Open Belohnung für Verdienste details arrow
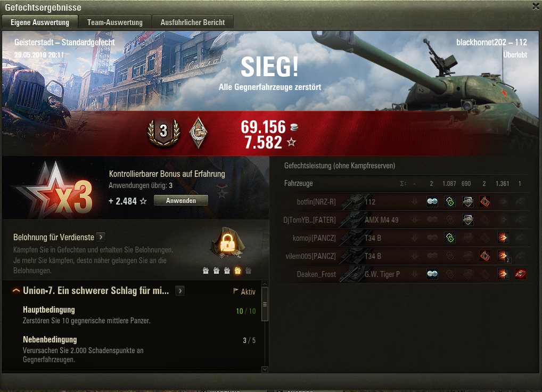This screenshot has height=392, width=542. pos(101,237)
